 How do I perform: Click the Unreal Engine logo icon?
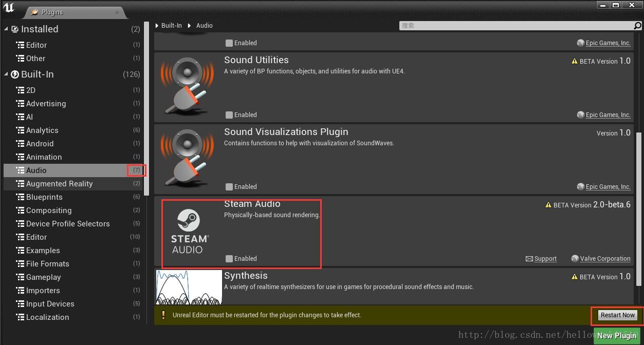[9, 8]
